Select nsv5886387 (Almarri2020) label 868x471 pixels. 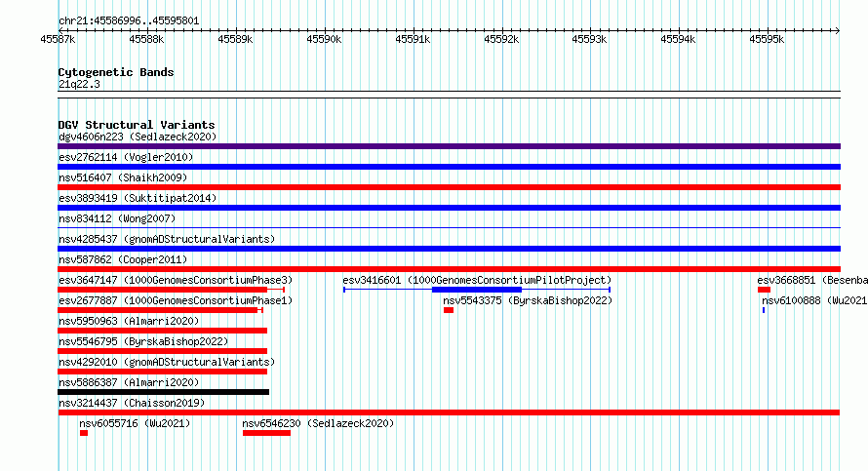[129, 382]
